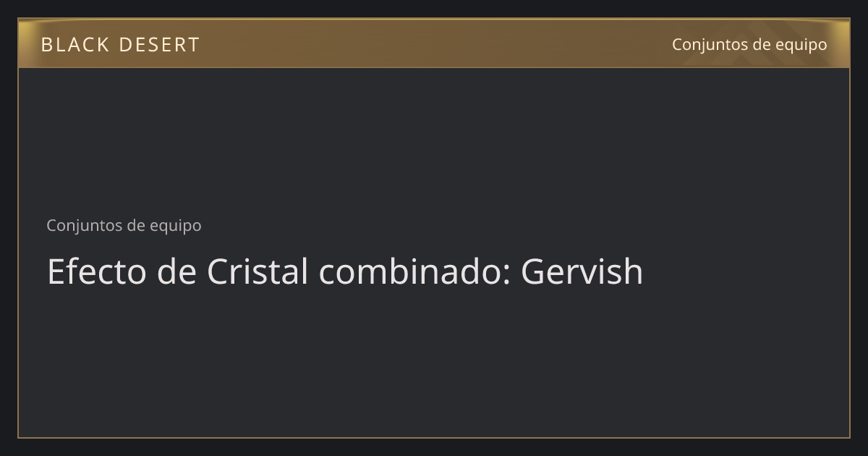
Task: Click the empty center of the gold header bar
Action: [x=434, y=43]
